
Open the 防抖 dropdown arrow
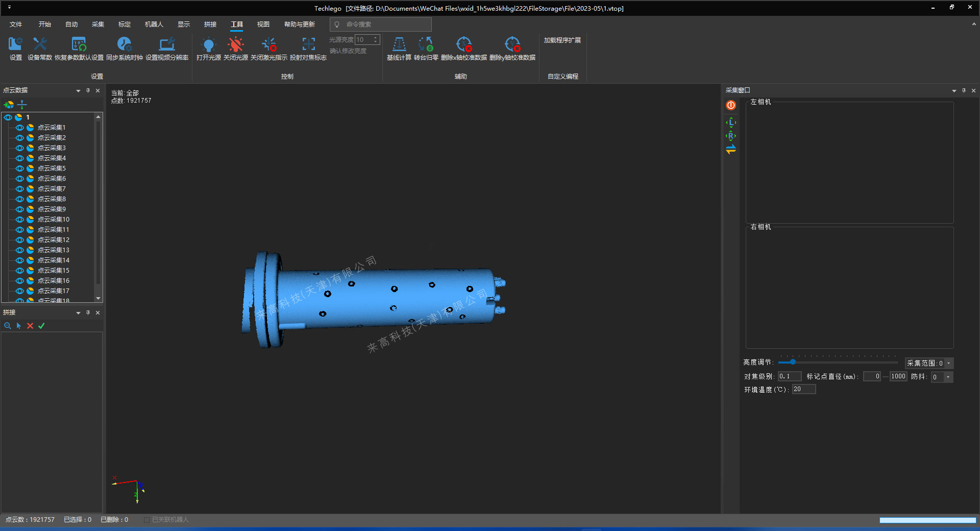(948, 377)
